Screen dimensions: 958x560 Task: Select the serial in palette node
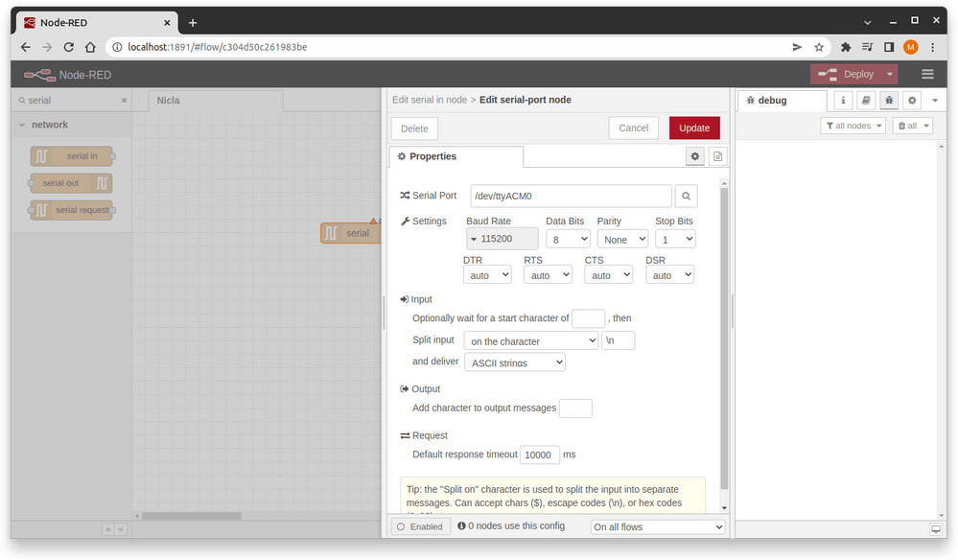pos(72,156)
